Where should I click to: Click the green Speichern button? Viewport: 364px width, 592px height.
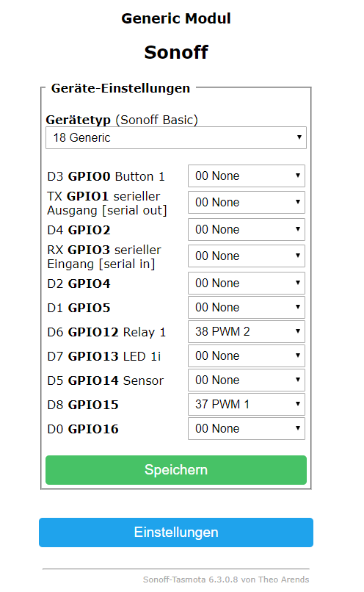176,470
